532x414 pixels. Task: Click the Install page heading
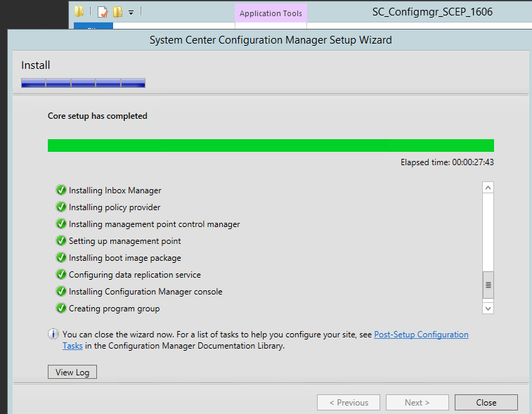(x=36, y=65)
